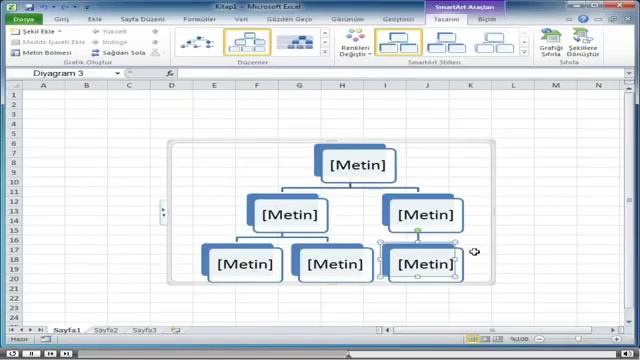The width and height of the screenshot is (640, 360).
Task: Click the Yükselt promote button
Action: [x=109, y=31]
